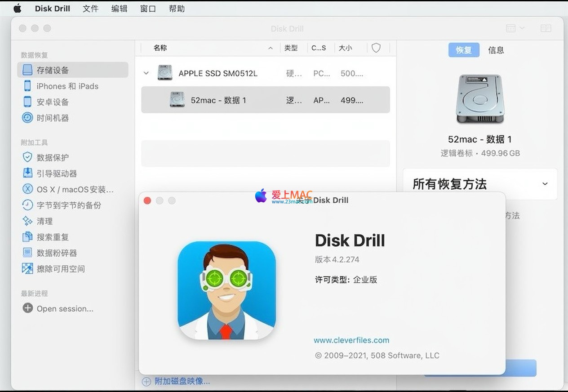The height and width of the screenshot is (392, 568).
Task: Open the view mode dropdown in title bar
Action: [515, 28]
